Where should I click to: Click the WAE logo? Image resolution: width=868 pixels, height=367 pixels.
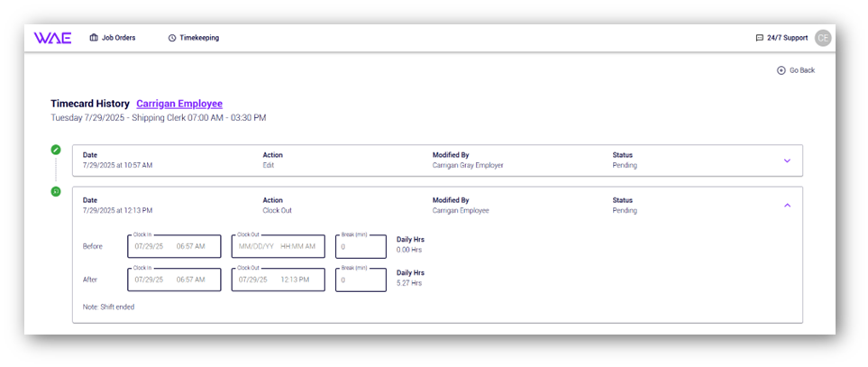pyautogui.click(x=52, y=38)
